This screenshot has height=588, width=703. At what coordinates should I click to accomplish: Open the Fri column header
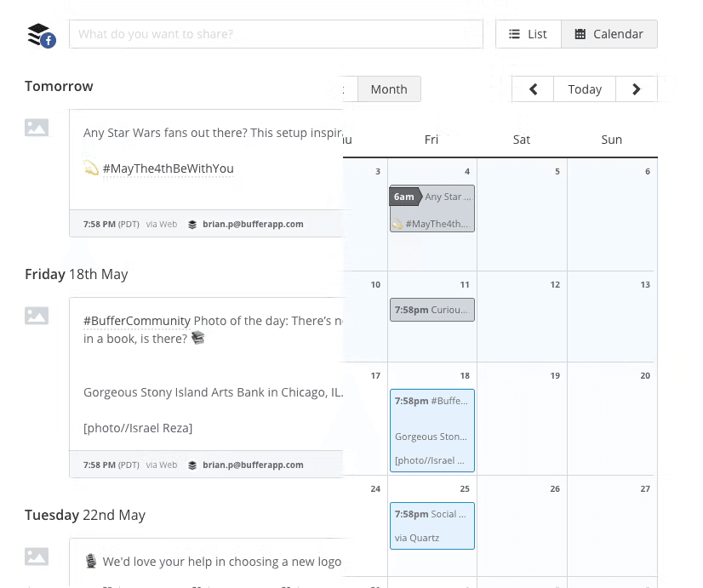pos(431,139)
